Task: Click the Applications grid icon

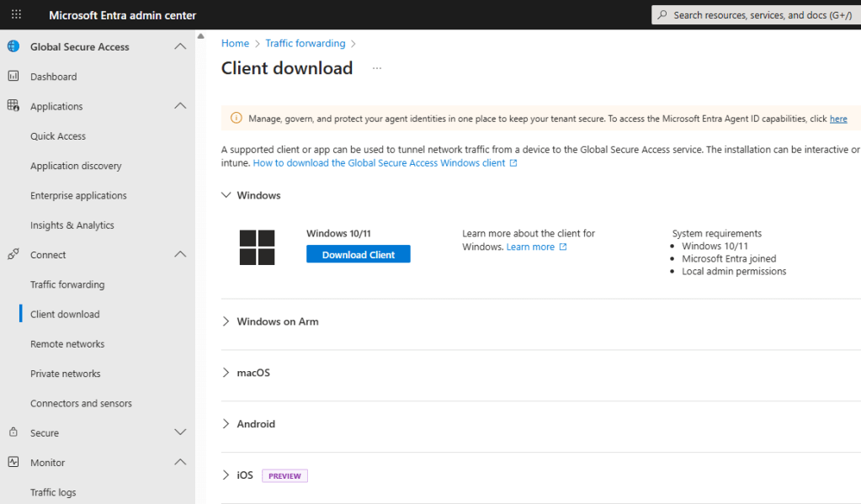Action: click(x=13, y=106)
